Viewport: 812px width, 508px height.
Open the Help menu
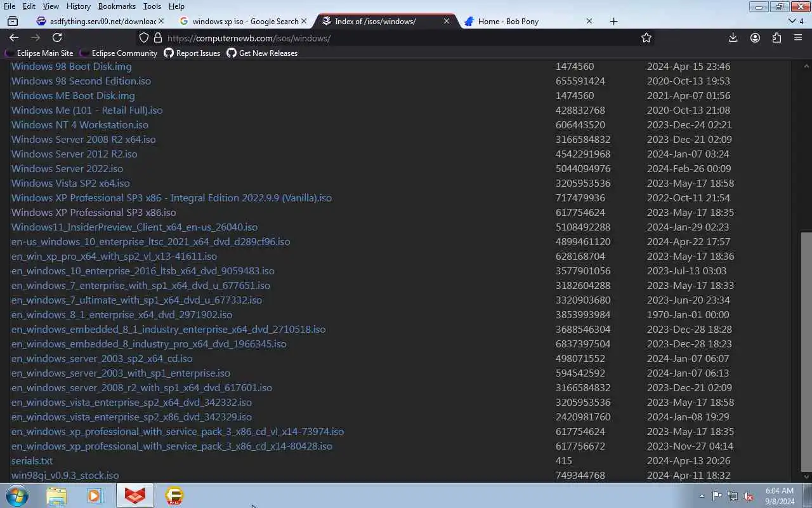176,6
